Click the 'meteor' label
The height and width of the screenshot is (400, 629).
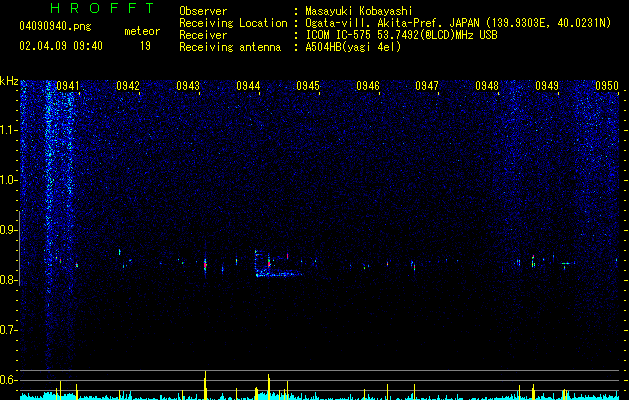pyautogui.click(x=142, y=31)
